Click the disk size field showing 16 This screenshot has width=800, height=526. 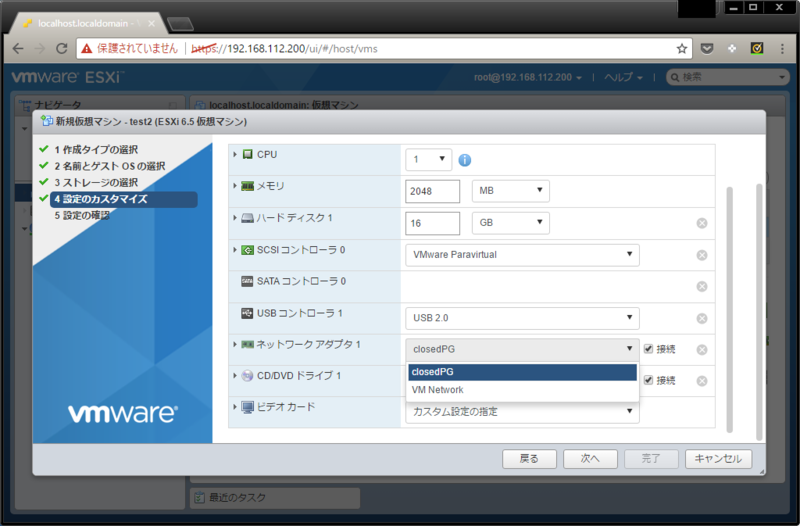tap(433, 223)
